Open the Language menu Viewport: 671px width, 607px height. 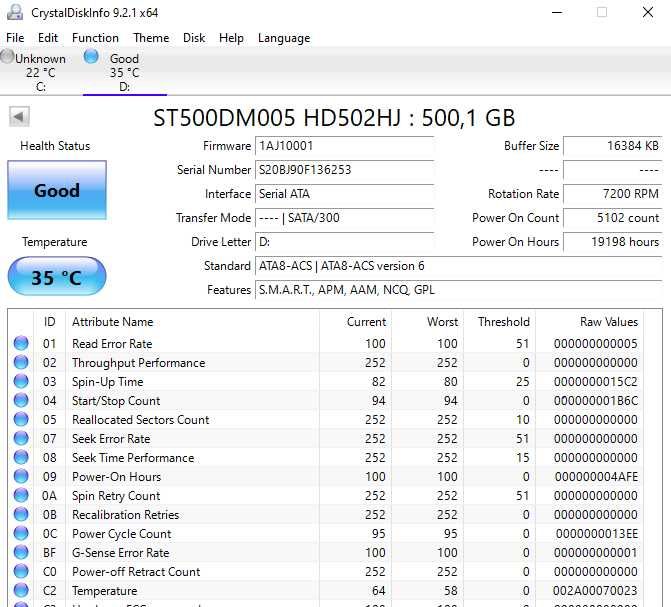284,38
